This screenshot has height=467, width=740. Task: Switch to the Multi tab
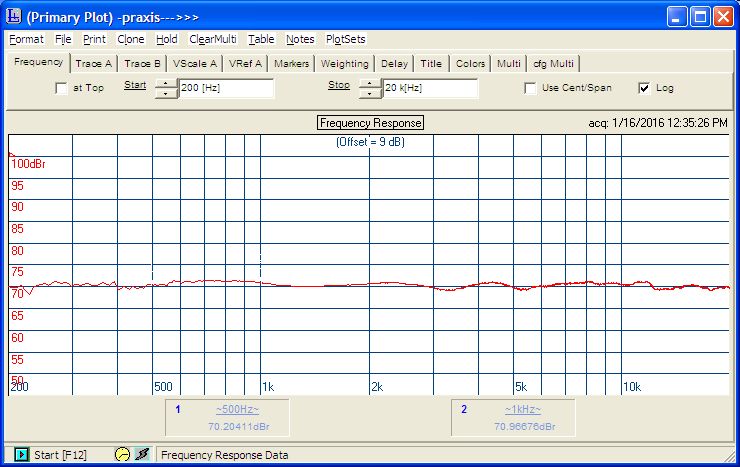[x=508, y=64]
